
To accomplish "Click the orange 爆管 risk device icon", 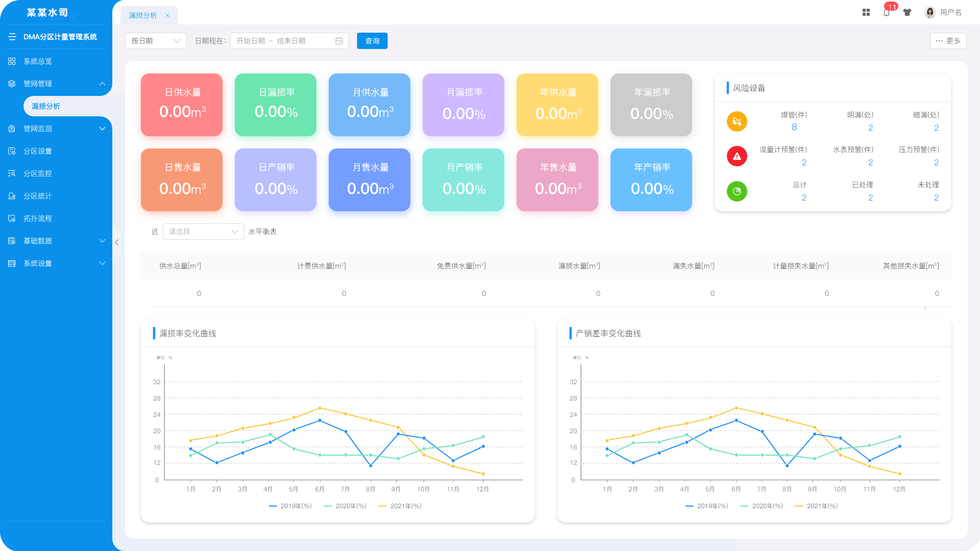I will (x=737, y=121).
